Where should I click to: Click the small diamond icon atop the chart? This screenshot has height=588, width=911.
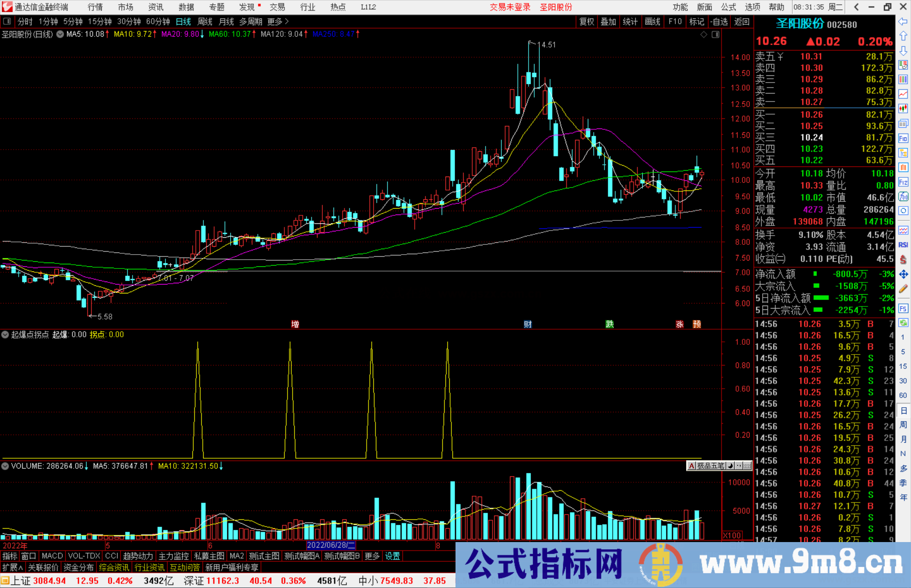[703, 35]
